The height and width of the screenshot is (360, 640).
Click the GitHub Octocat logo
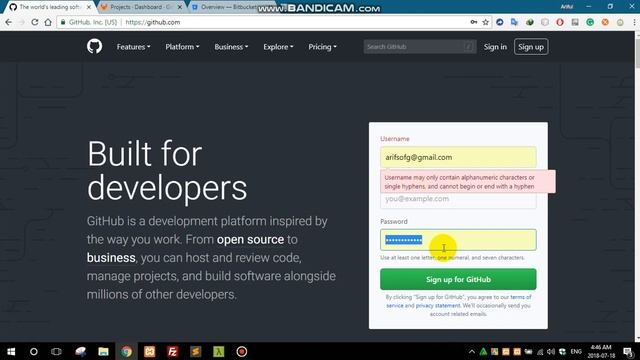(94, 47)
